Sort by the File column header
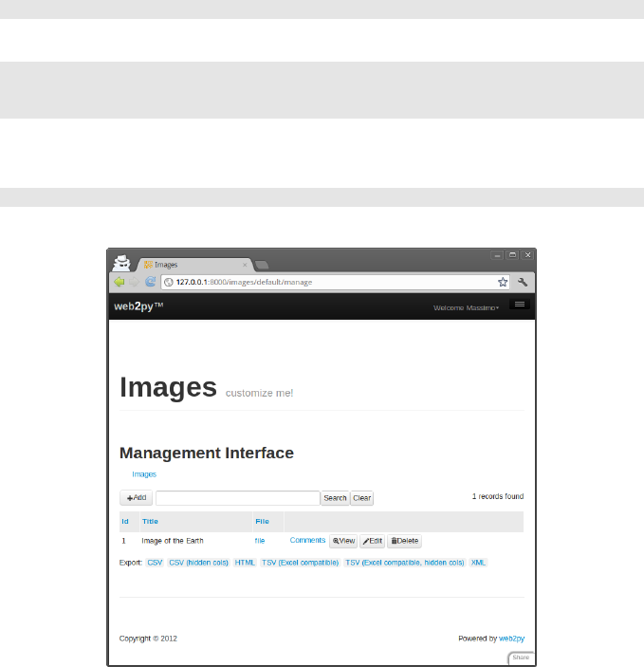 point(262,522)
